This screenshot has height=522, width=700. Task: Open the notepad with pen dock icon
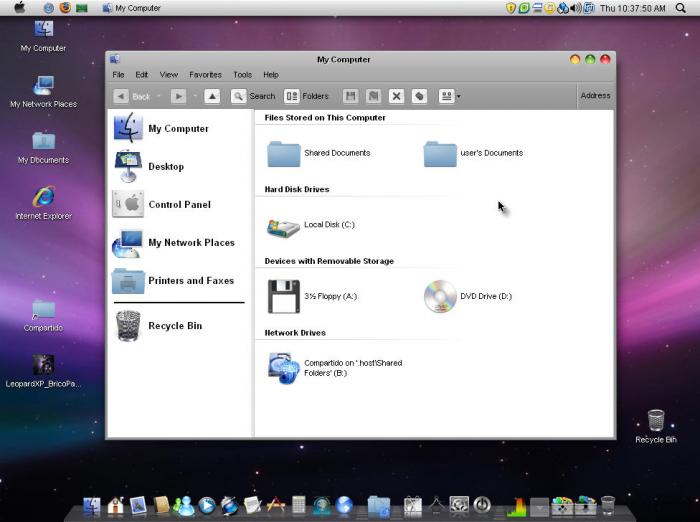point(253,505)
